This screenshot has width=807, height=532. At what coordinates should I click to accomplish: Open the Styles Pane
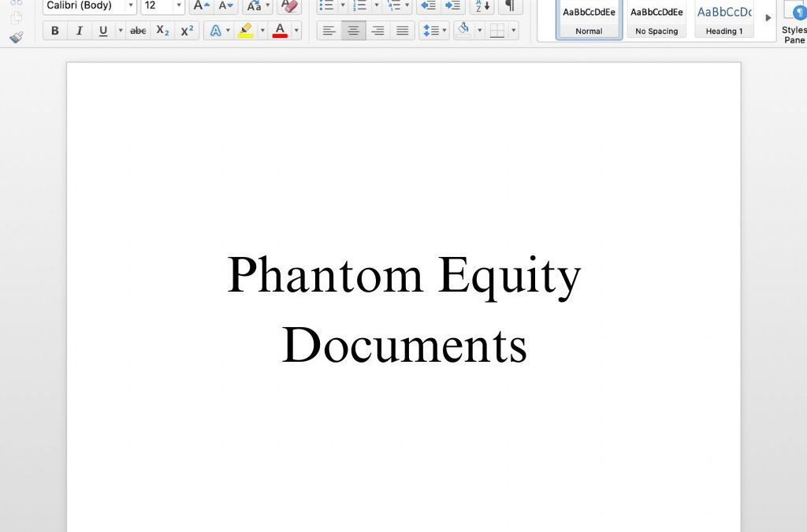[794, 23]
